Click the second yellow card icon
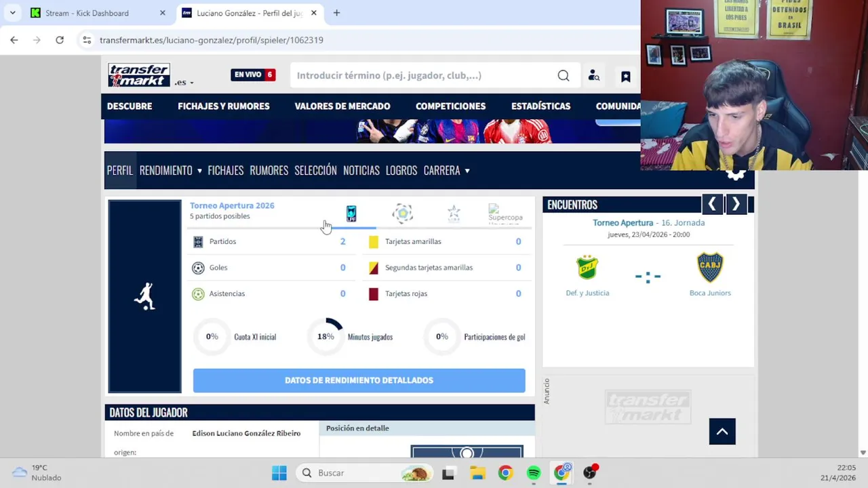 374,268
